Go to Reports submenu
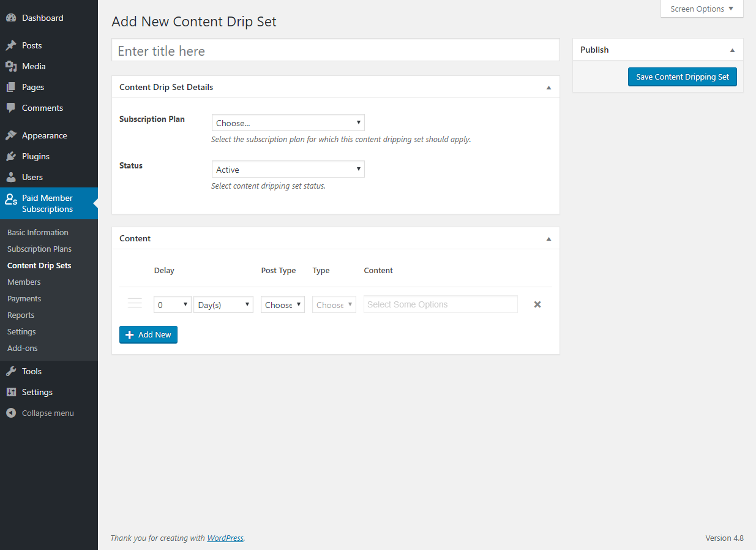 coord(21,315)
